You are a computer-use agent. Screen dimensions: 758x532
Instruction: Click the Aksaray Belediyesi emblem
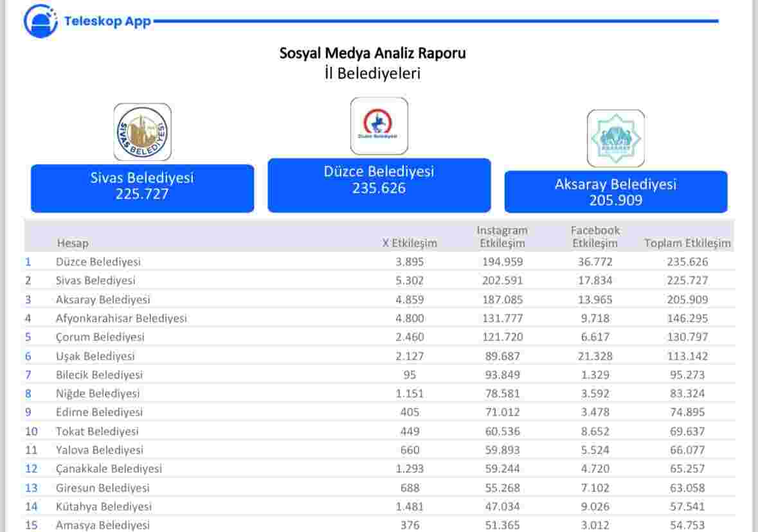(x=616, y=138)
